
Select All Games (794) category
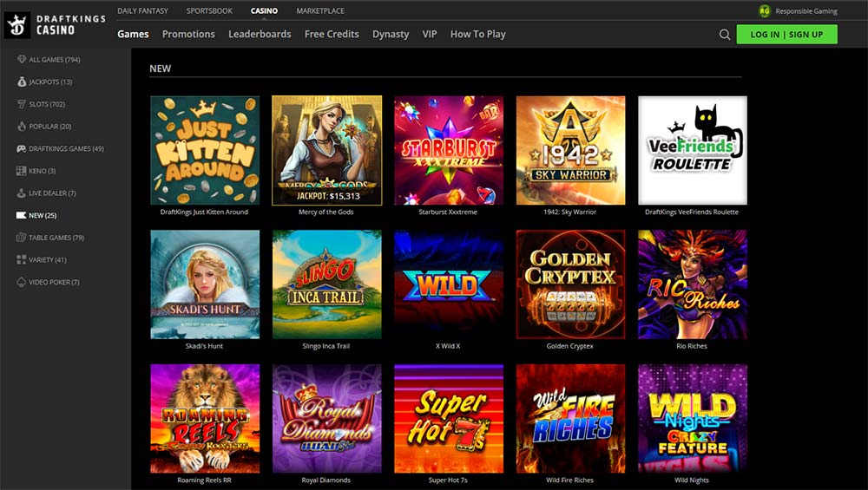click(55, 60)
